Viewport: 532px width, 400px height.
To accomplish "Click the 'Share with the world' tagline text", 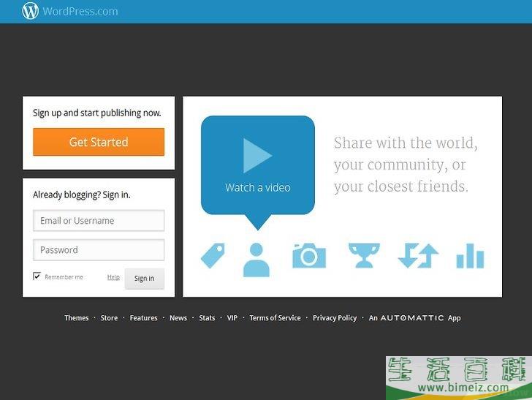I will [x=406, y=165].
